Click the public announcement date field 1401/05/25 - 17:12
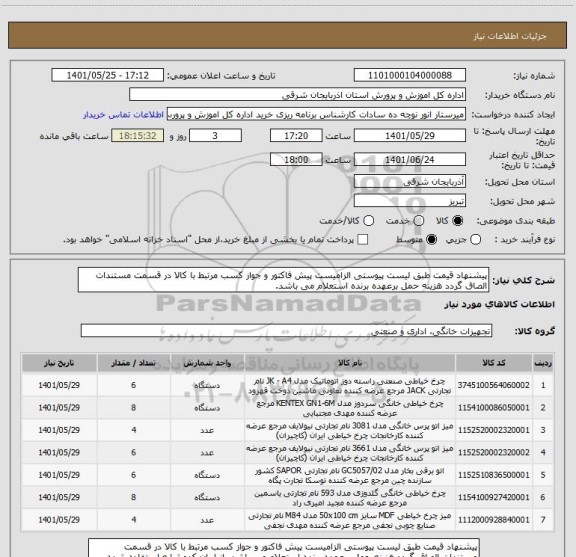This screenshot has height=557, width=576. tap(108, 75)
